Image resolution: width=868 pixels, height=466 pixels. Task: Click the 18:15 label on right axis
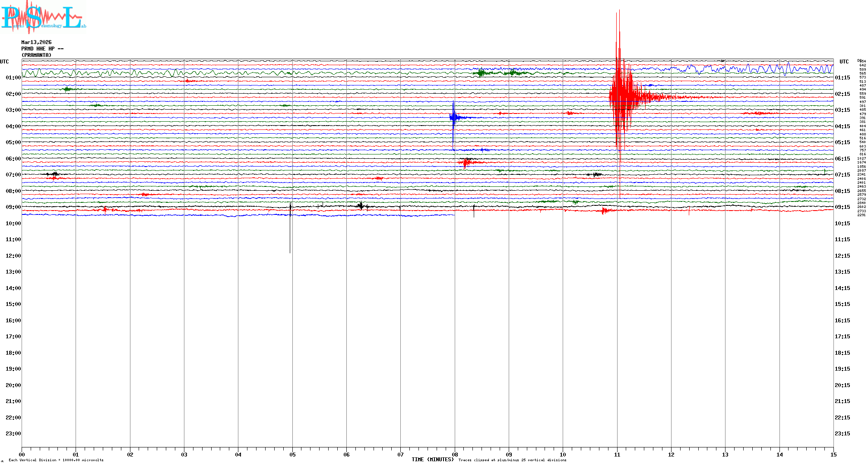click(x=842, y=353)
